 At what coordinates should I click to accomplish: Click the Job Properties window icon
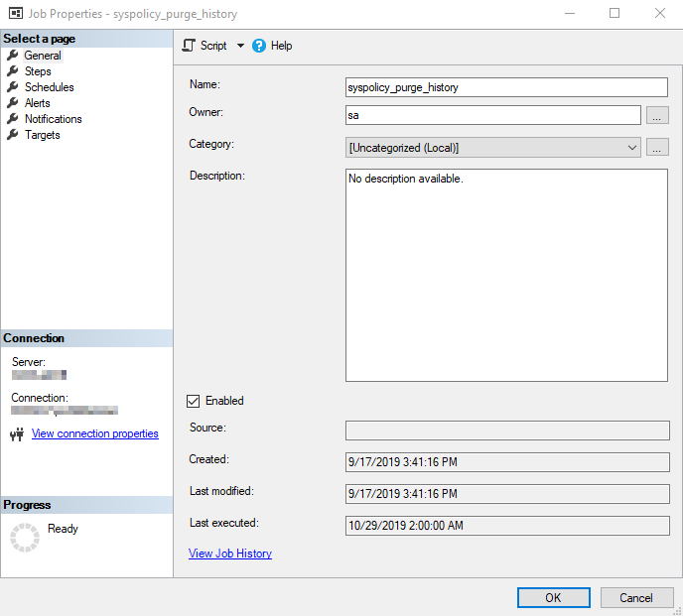(16, 14)
